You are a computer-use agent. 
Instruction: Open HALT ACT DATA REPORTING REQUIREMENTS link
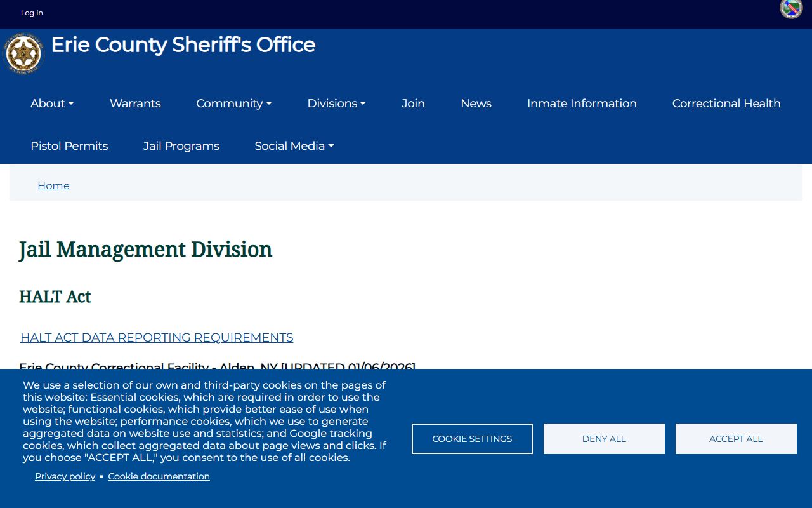pos(157,337)
